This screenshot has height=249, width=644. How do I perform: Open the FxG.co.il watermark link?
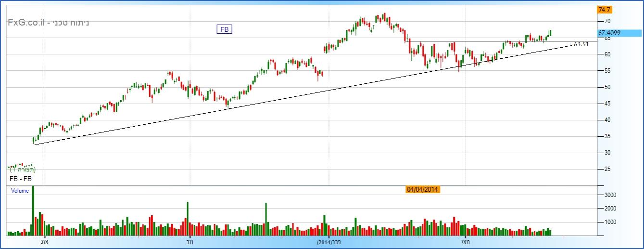click(x=25, y=22)
